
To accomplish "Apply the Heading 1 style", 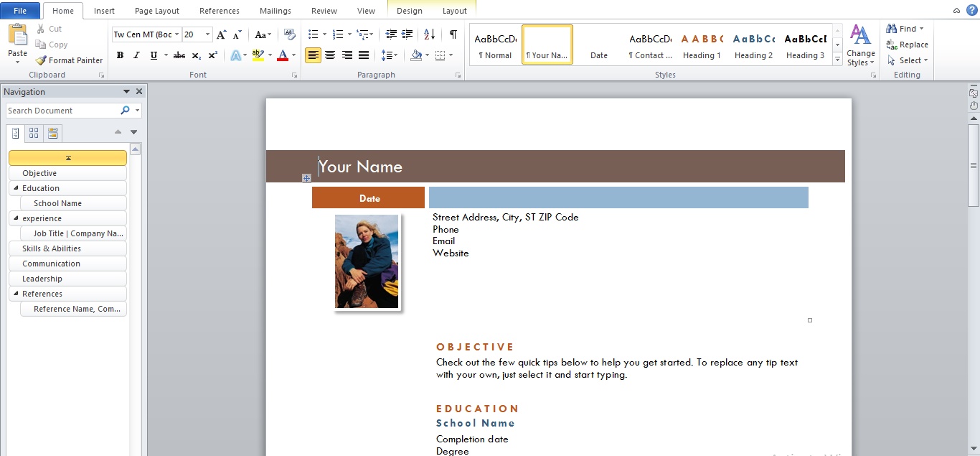I will coord(702,45).
